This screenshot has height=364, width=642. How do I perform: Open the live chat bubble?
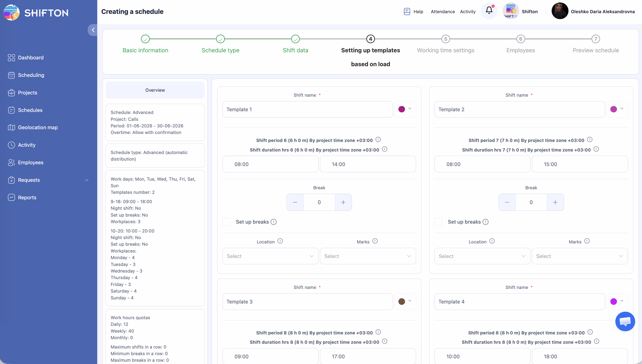(624, 321)
